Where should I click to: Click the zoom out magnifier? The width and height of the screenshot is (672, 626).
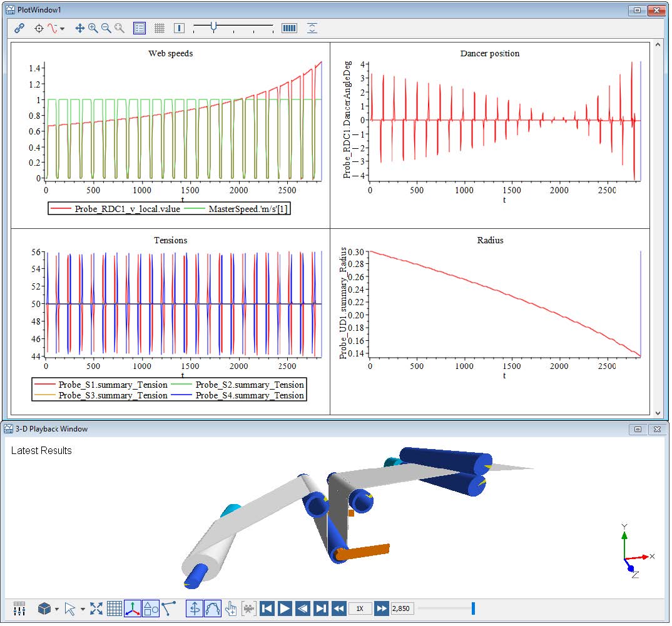click(106, 28)
